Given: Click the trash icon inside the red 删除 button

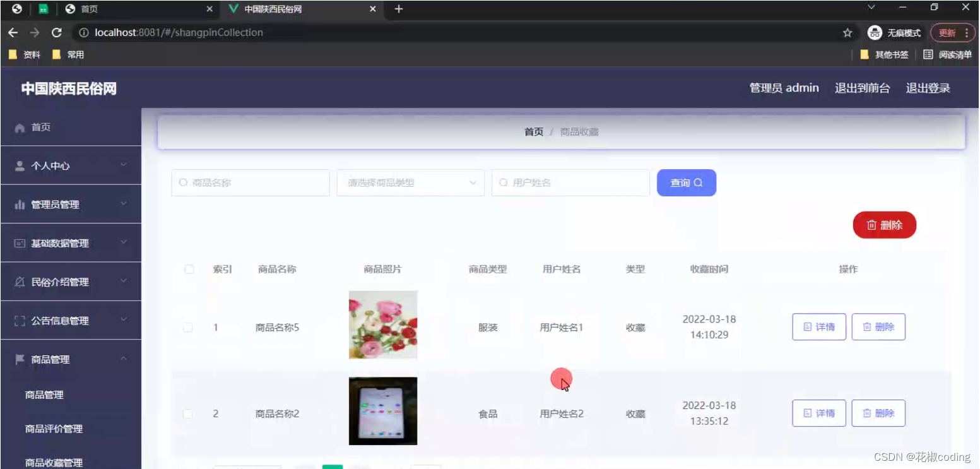Looking at the screenshot, I should 873,225.
